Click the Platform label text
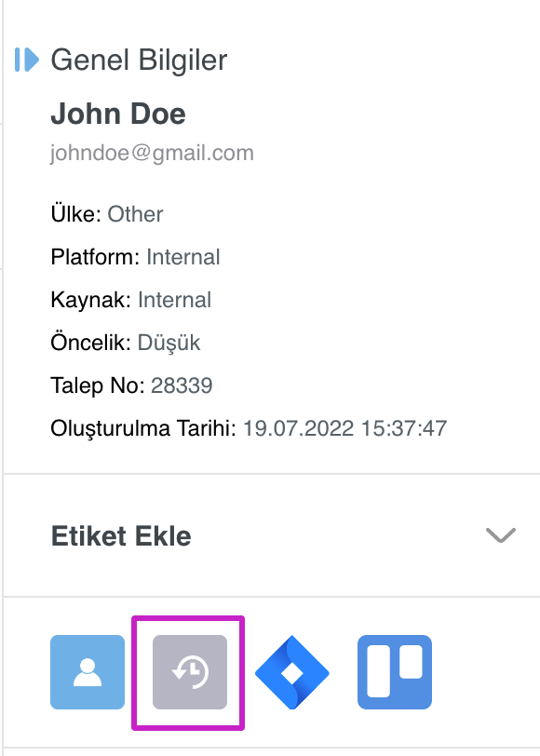The height and width of the screenshot is (756, 540). click(95, 257)
